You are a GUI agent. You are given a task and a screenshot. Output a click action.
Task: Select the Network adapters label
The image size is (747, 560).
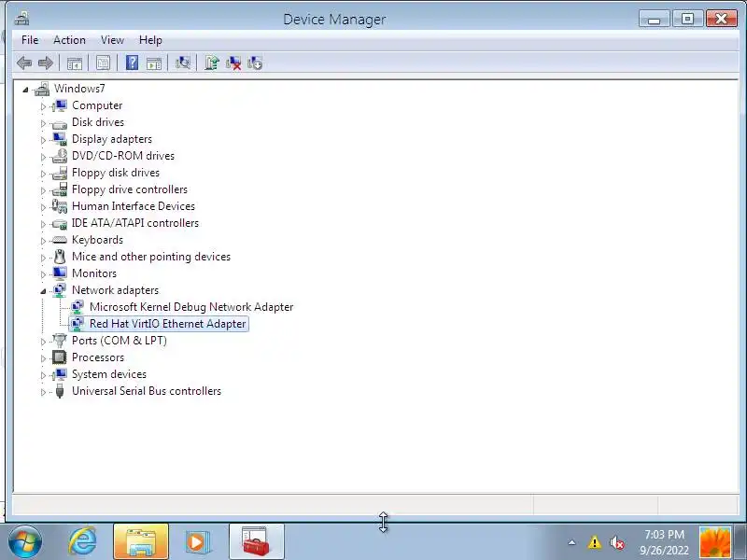[x=115, y=290]
